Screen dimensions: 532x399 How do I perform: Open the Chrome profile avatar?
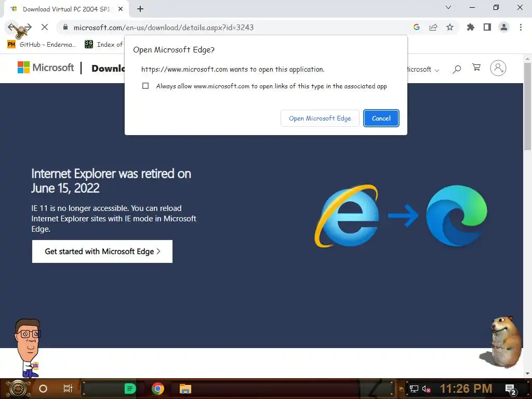(504, 27)
